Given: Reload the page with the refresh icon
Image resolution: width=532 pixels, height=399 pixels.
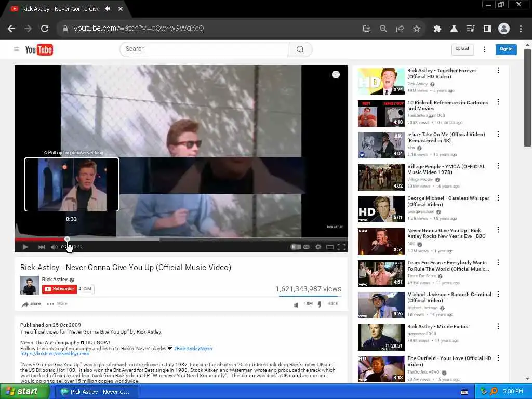Looking at the screenshot, I should point(45,29).
